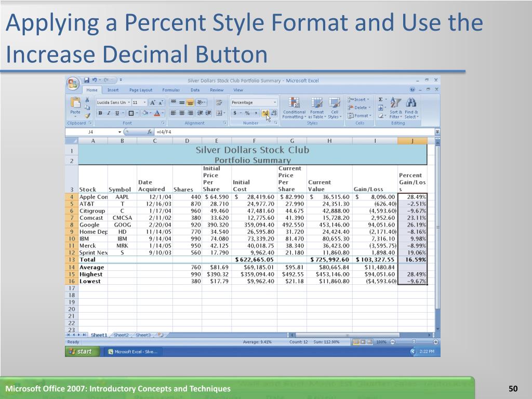Click the zoom slider handle in status bar

pos(414,342)
